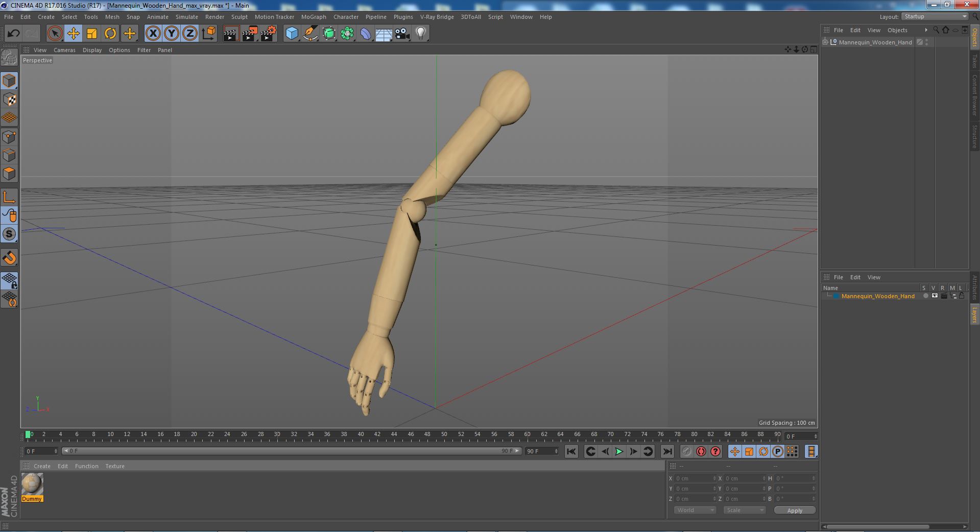Click frame 50 on timeline ruler
Screen dimensions: 980x532
pos(444,434)
